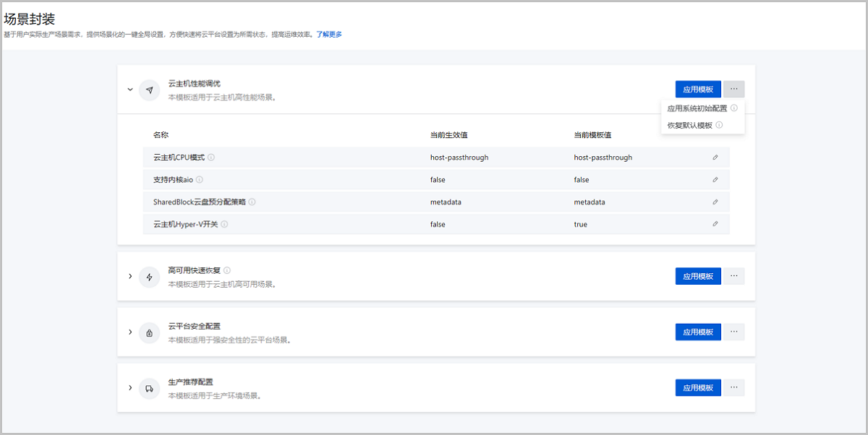Click edit pencil for 支持内核aio row
The image size is (868, 435).
click(x=715, y=180)
